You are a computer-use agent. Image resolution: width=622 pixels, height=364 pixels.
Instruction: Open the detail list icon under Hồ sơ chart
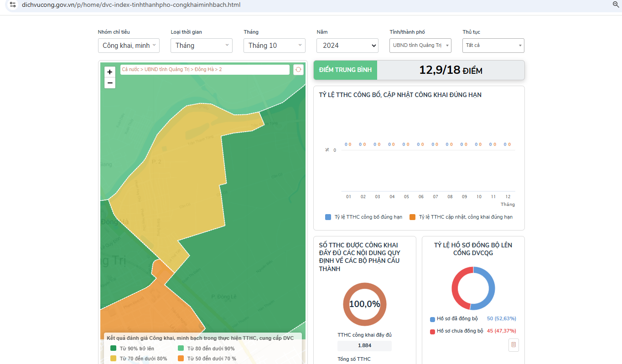(513, 345)
